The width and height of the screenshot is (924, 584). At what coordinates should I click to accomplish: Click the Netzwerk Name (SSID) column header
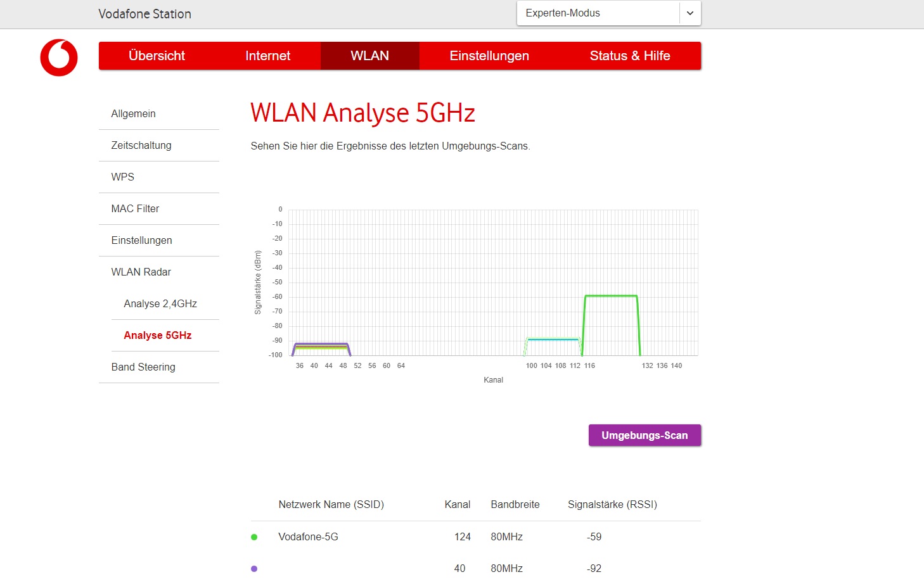pos(331,505)
